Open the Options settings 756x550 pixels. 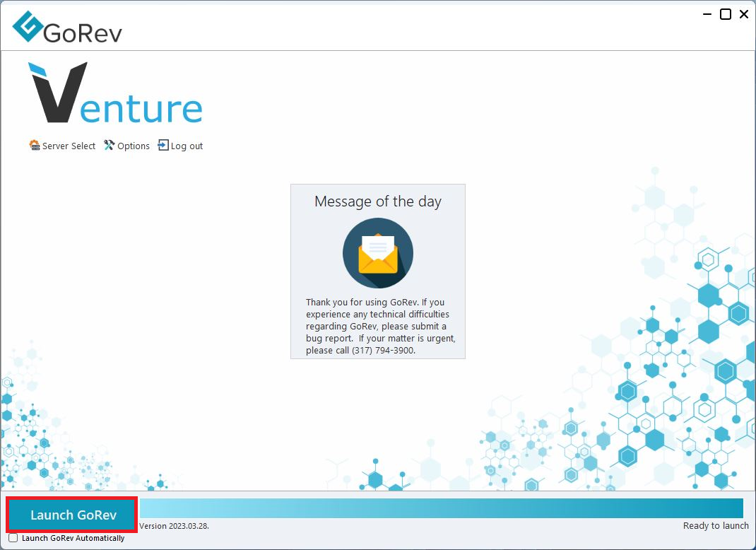coord(126,146)
